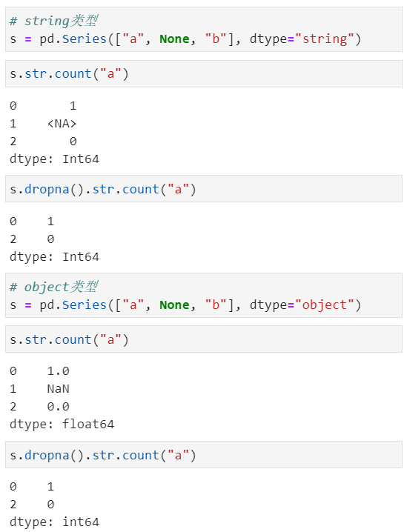Click 'dropna' in the first dropna cell
This screenshot has height=532, width=407.
47,189
